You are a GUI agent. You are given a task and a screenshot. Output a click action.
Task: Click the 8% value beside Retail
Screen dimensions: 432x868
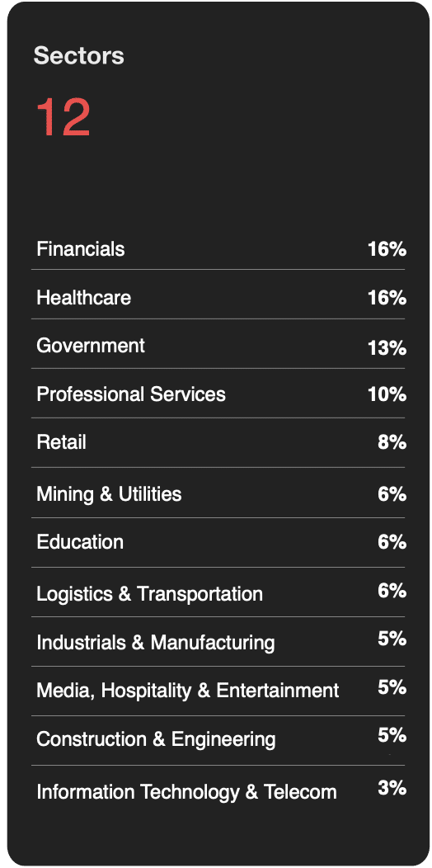coord(392,443)
